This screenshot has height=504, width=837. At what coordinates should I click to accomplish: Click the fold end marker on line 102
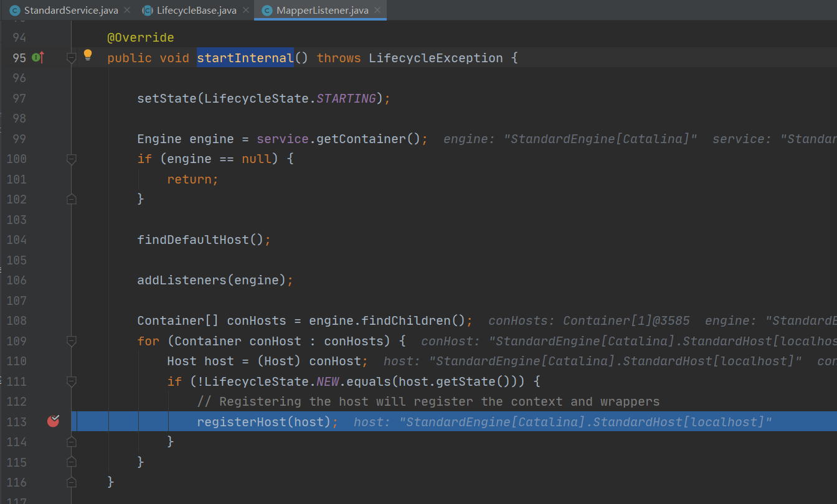pyautogui.click(x=71, y=199)
